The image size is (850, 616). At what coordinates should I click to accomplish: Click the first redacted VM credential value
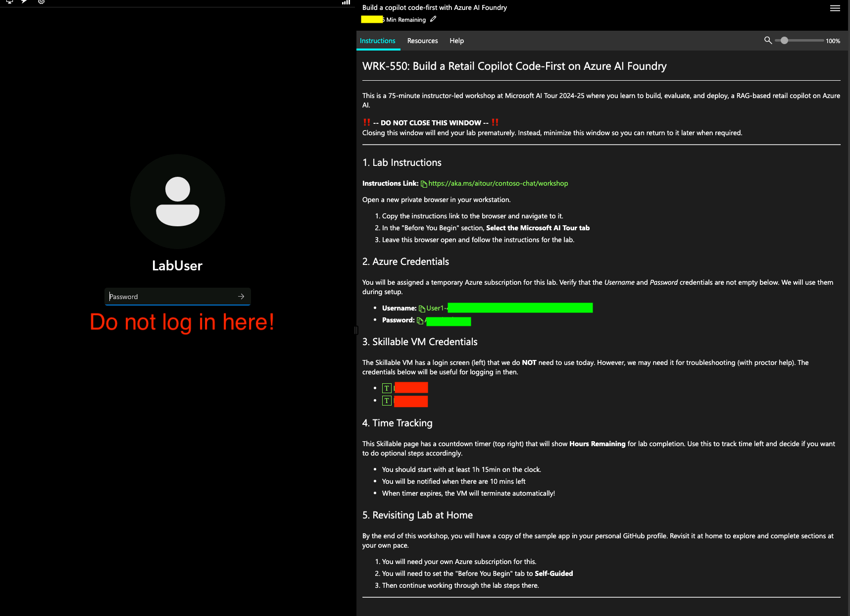click(x=411, y=388)
